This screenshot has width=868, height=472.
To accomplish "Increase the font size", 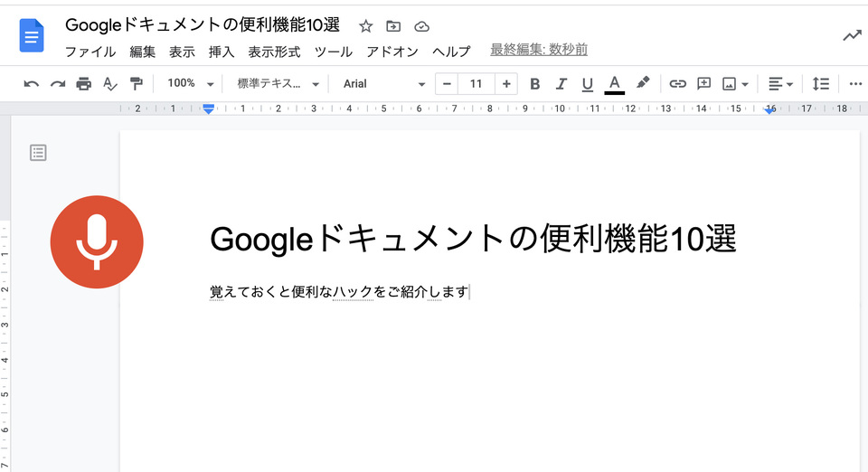I will (506, 84).
